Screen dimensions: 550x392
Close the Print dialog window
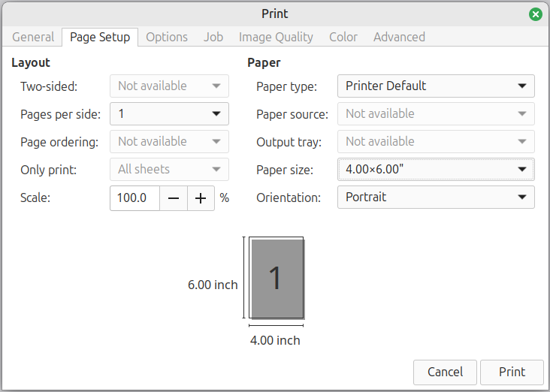coord(535,14)
